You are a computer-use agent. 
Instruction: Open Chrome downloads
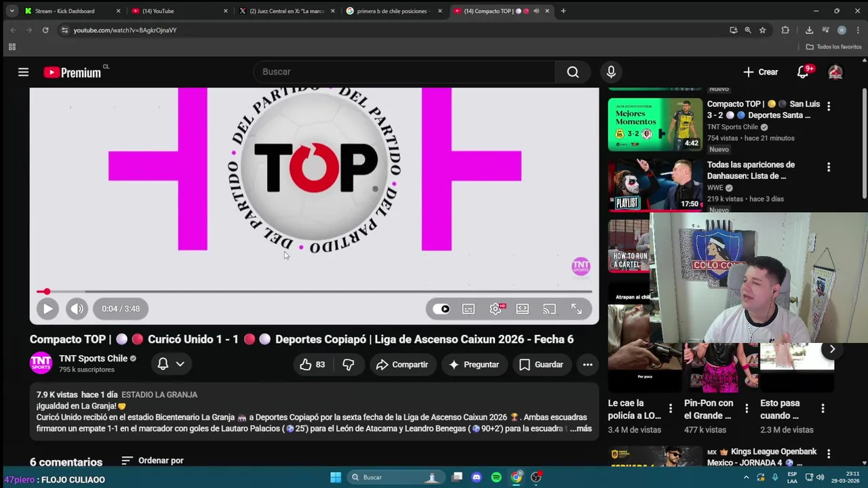(x=809, y=30)
